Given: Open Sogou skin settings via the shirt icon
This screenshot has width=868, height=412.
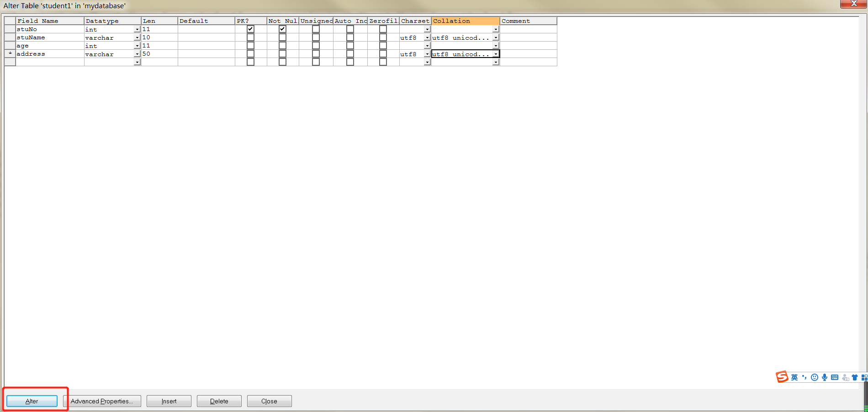Looking at the screenshot, I should coord(855,377).
